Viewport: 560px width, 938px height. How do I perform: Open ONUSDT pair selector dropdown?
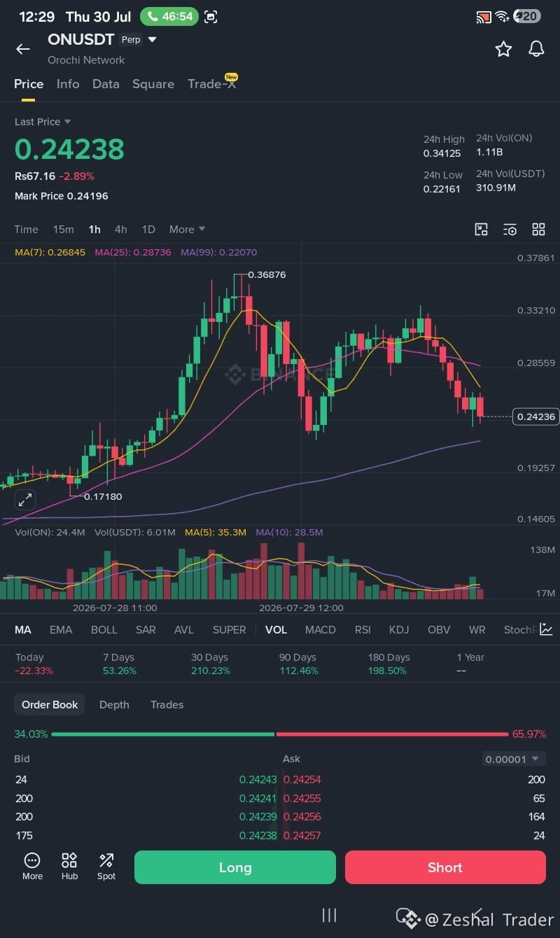pyautogui.click(x=153, y=40)
